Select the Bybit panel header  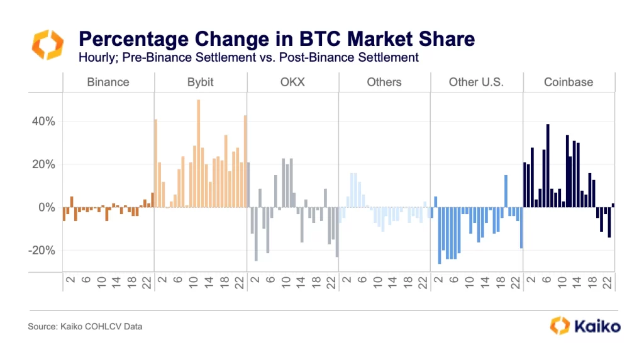pyautogui.click(x=200, y=82)
